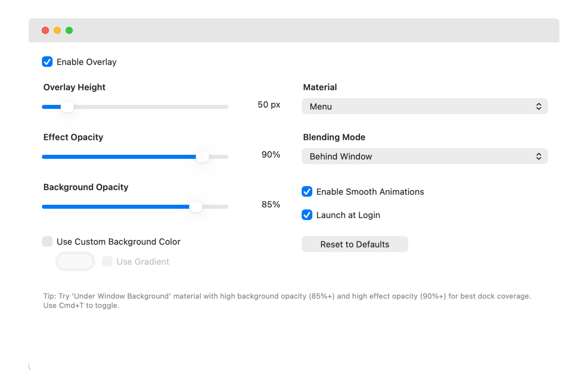Click the Blending Mode chevron icon
588x389 pixels.
(539, 156)
